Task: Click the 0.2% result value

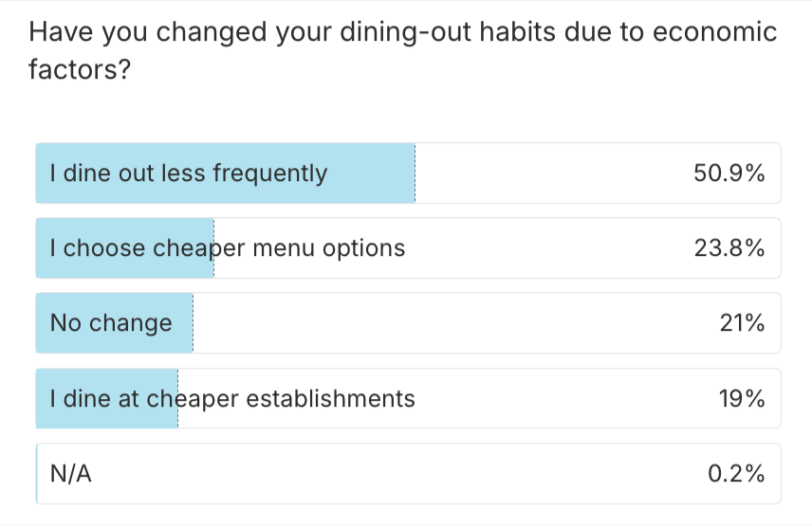Action: [x=736, y=474]
